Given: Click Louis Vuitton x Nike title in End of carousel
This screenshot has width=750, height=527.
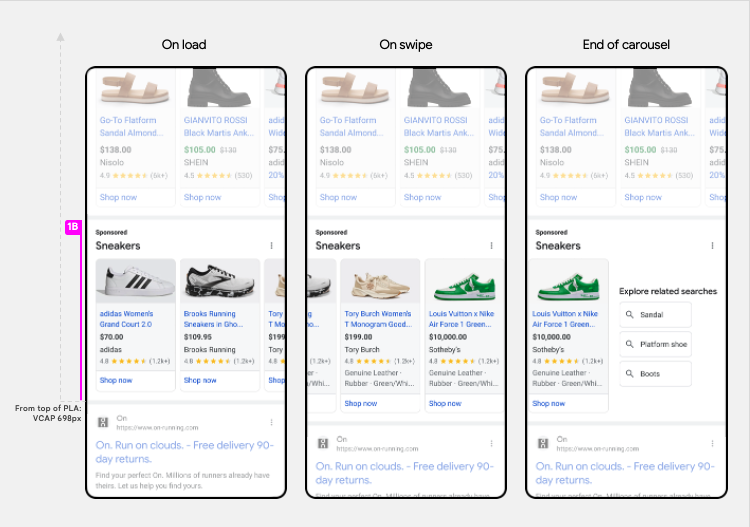Looking at the screenshot, I should 565,319.
